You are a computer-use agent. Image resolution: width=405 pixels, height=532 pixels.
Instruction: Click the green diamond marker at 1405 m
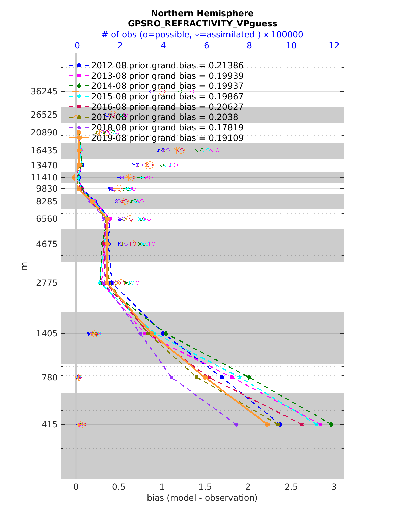pyautogui.click(x=166, y=333)
